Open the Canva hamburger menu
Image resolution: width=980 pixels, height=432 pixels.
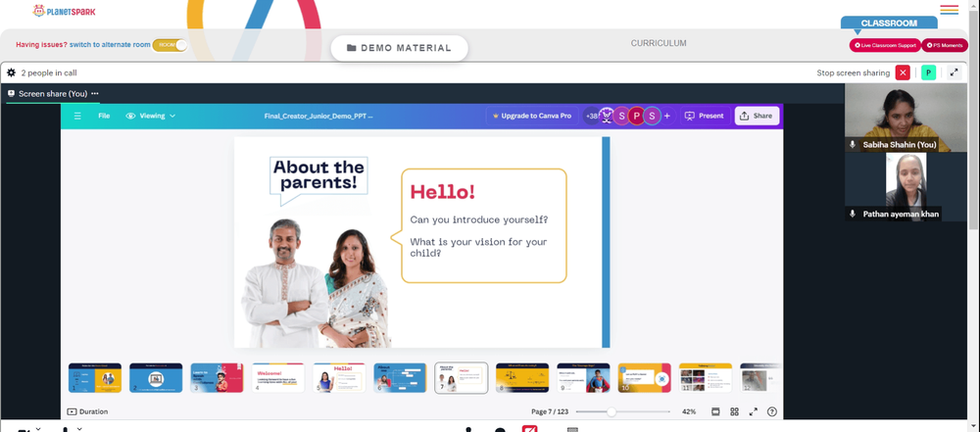[x=77, y=116]
